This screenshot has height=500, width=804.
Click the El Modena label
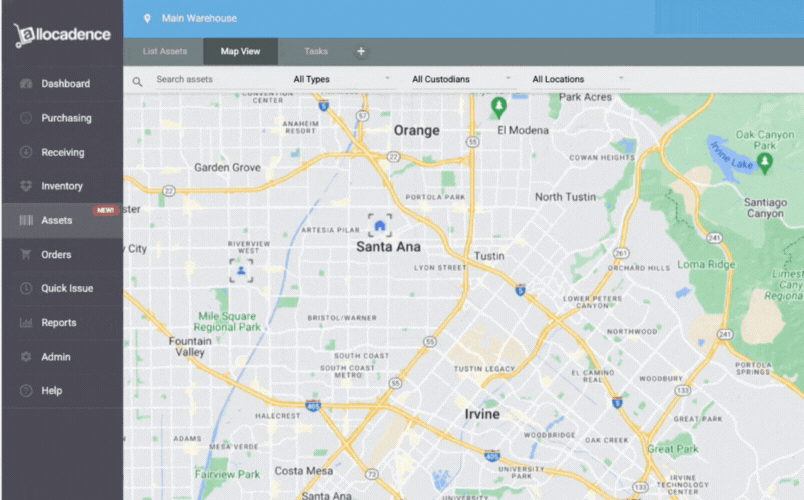(x=523, y=130)
